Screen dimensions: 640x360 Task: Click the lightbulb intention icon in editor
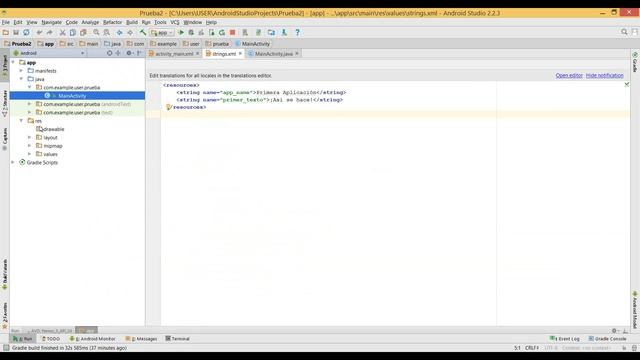click(168, 107)
